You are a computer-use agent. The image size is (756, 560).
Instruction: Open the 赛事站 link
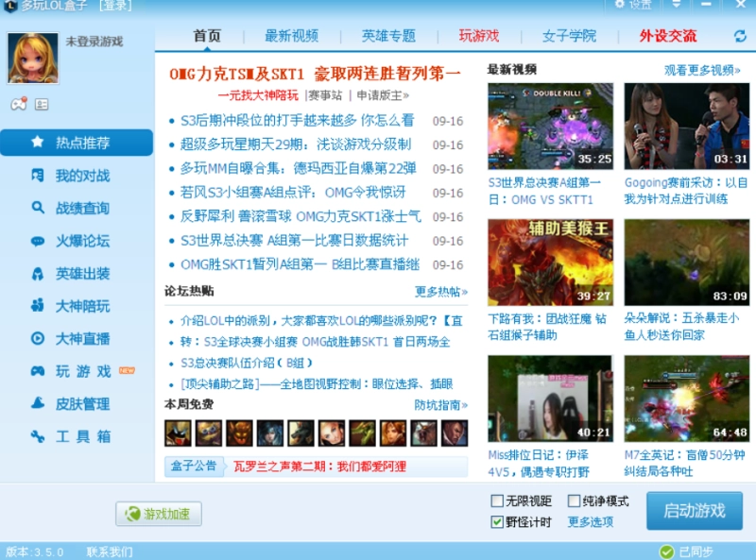tap(325, 95)
